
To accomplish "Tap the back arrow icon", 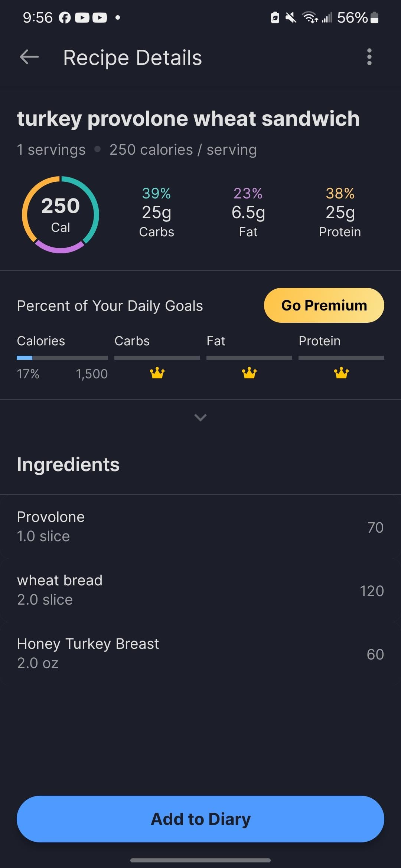I will coord(29,57).
